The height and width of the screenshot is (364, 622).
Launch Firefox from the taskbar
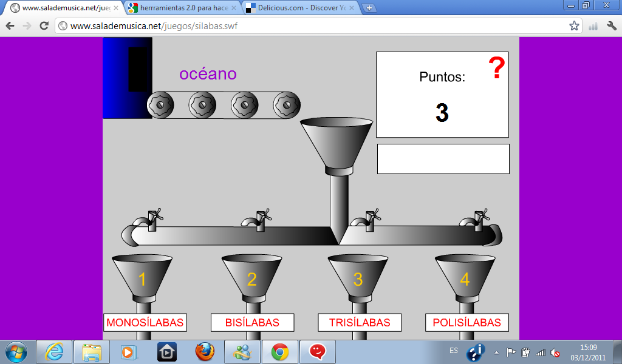coord(204,351)
